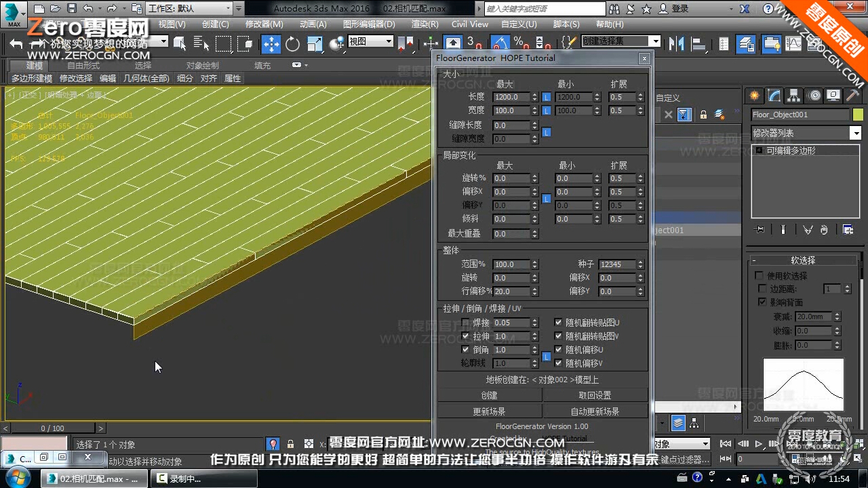
Task: Click the scene explorer lock icon
Action: 704,115
